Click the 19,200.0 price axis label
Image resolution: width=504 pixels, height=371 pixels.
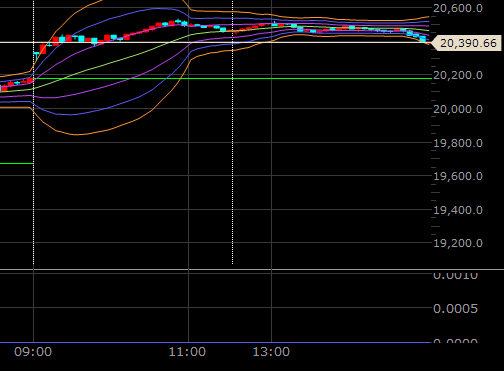pos(458,243)
